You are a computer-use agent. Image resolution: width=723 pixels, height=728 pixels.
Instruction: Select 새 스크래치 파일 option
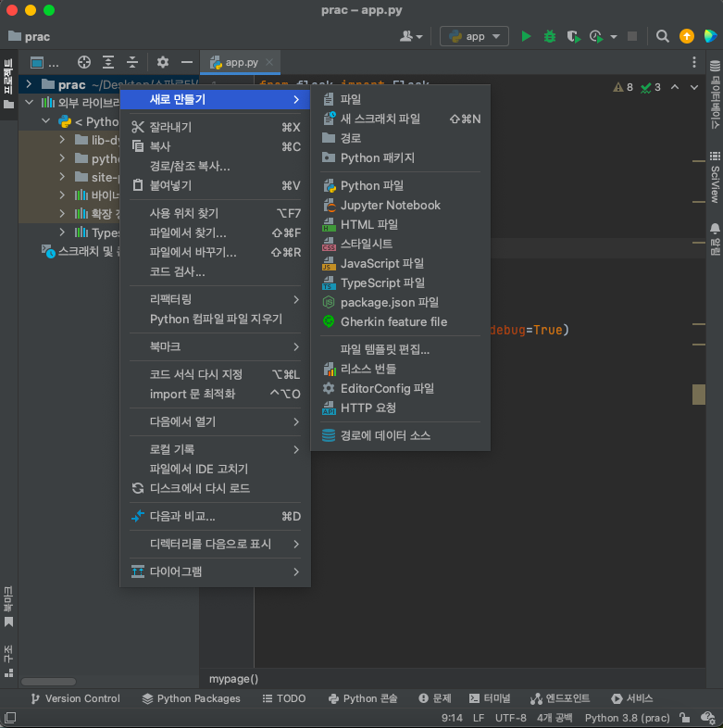(401, 119)
